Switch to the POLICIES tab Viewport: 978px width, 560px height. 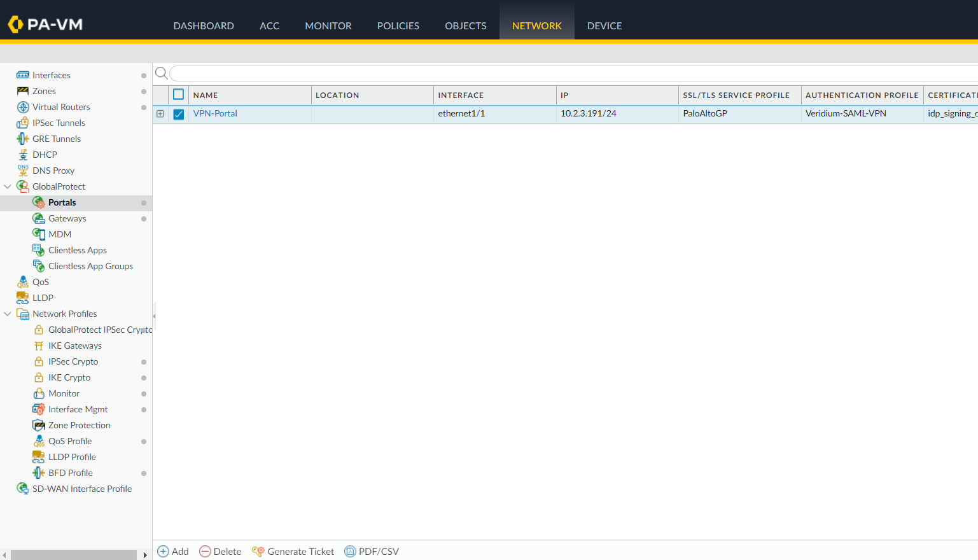pyautogui.click(x=398, y=25)
